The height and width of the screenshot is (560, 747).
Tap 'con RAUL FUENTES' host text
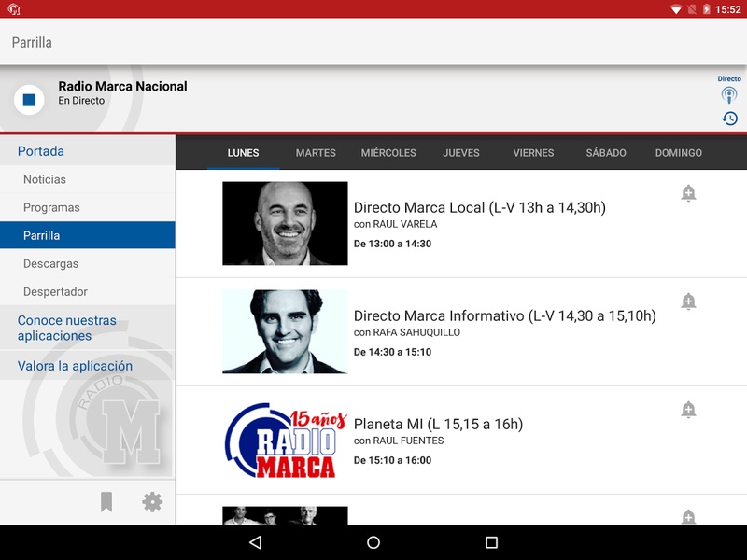pyautogui.click(x=399, y=441)
